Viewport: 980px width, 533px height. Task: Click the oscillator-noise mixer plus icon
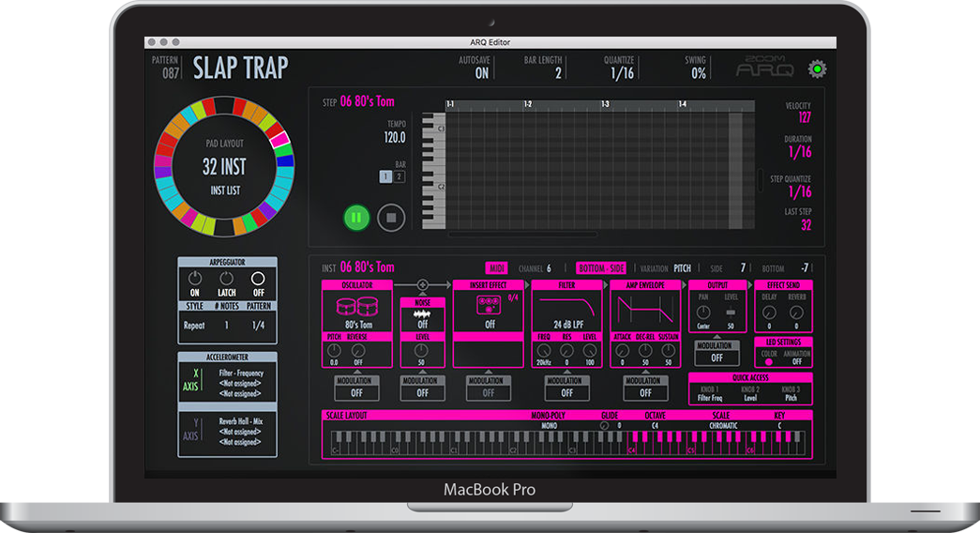tap(423, 284)
